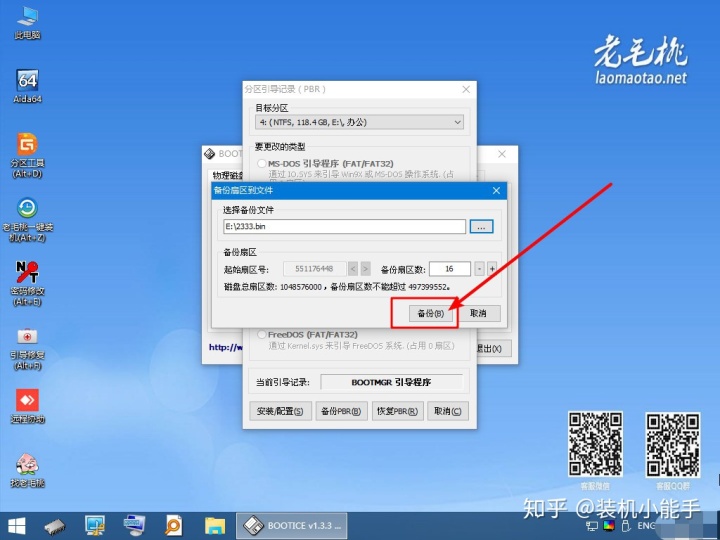Click the next sector > button
The image size is (720, 540).
(x=366, y=269)
